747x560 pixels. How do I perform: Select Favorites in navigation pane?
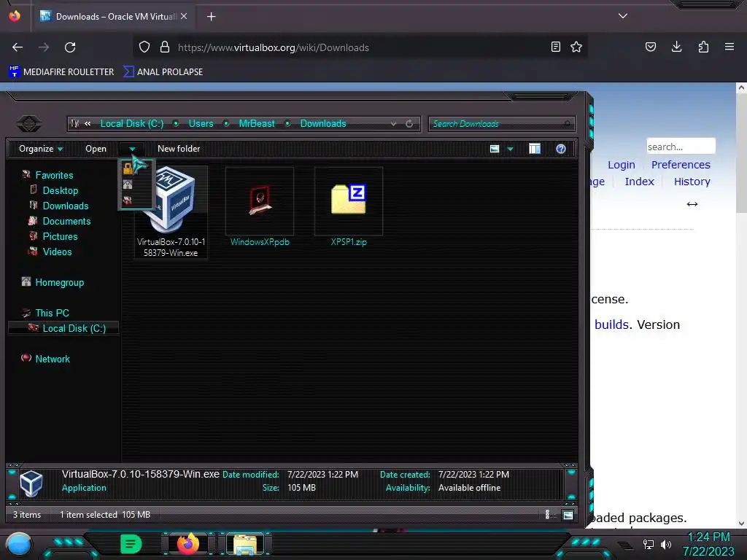[54, 175]
